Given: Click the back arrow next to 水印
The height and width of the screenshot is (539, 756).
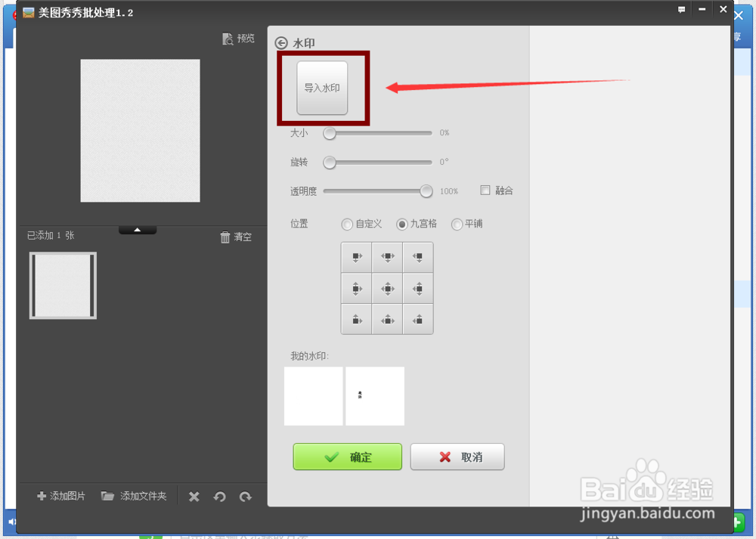Looking at the screenshot, I should click(281, 43).
